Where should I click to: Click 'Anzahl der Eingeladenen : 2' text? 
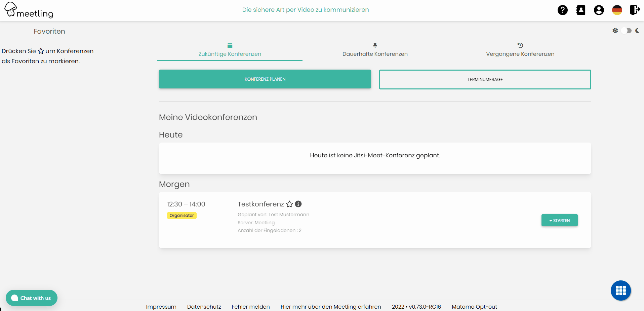270,230
